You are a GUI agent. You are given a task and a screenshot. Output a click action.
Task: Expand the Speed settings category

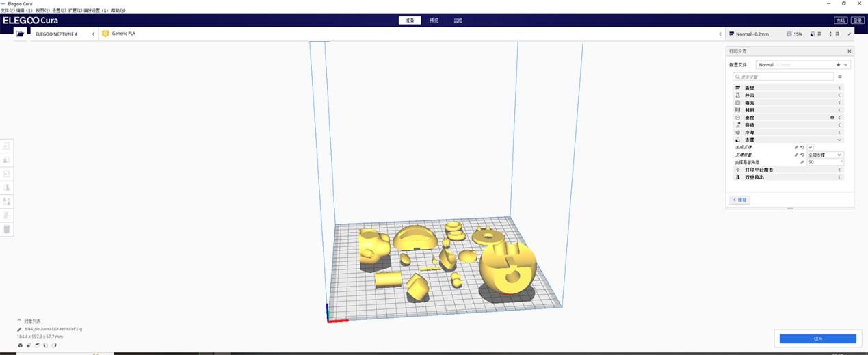click(x=788, y=118)
